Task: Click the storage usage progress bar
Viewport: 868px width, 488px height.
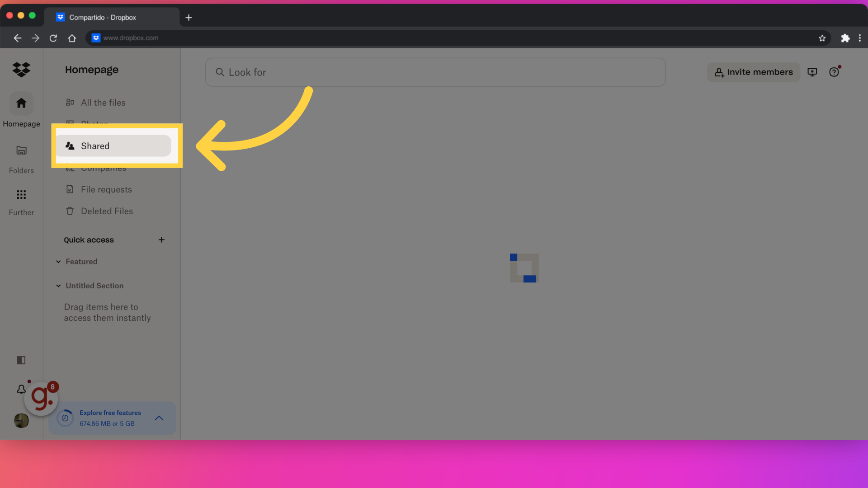Action: pos(66,418)
